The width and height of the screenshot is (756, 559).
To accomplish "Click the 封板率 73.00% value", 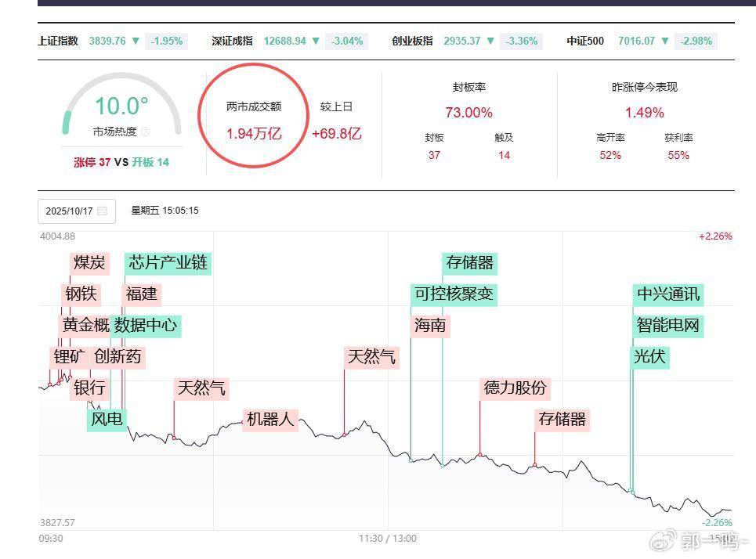I will [471, 112].
